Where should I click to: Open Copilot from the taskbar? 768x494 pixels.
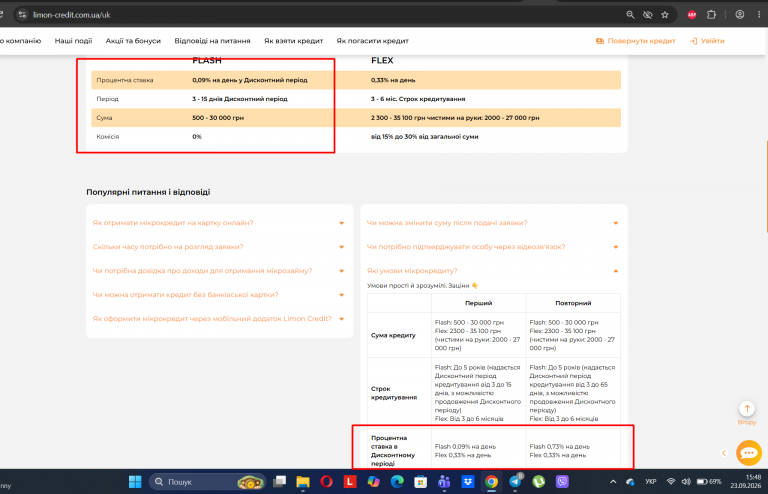tap(373, 482)
